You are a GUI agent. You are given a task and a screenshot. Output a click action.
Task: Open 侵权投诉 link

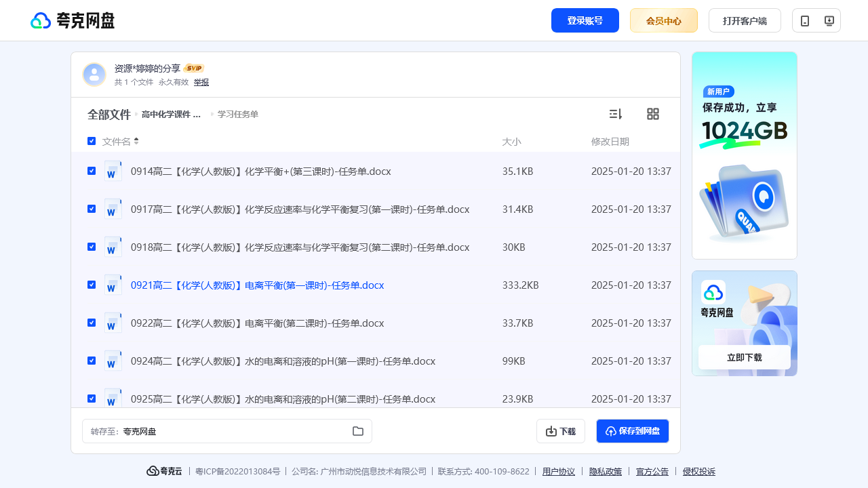pos(699,472)
